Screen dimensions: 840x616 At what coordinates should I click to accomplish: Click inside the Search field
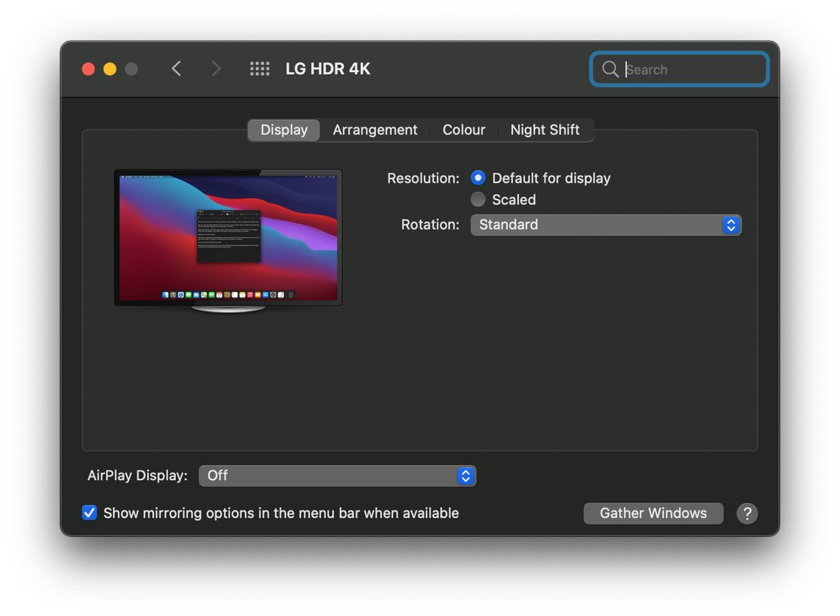[x=679, y=70]
